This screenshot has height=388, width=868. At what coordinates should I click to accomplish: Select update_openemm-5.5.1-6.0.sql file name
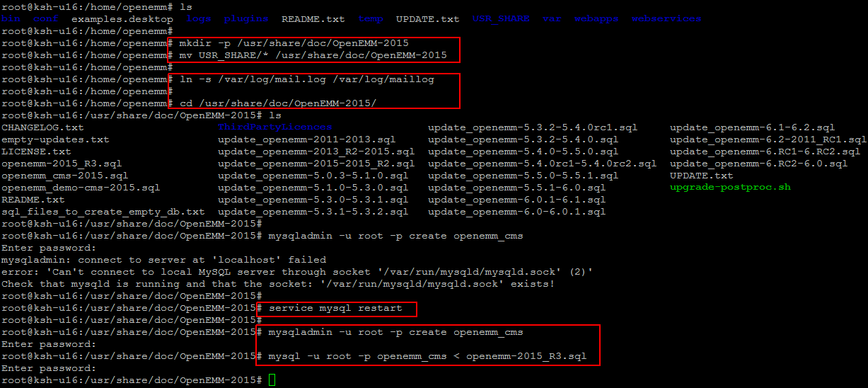coord(517,188)
